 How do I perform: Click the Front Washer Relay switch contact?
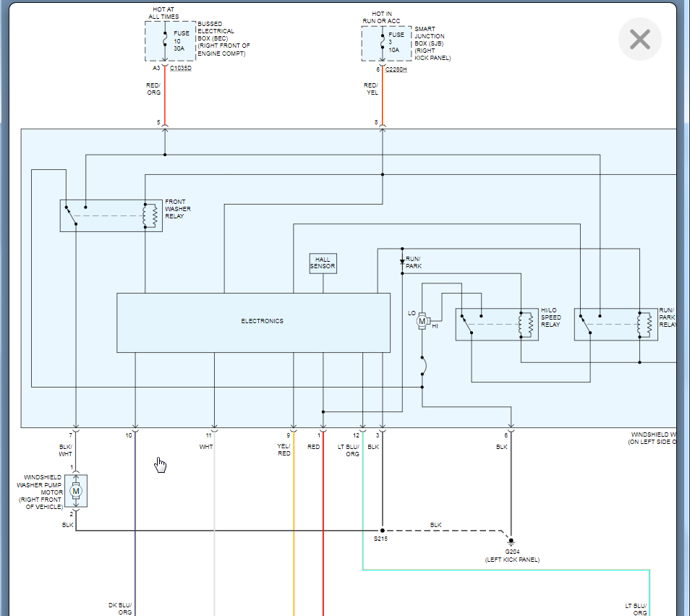point(72,215)
